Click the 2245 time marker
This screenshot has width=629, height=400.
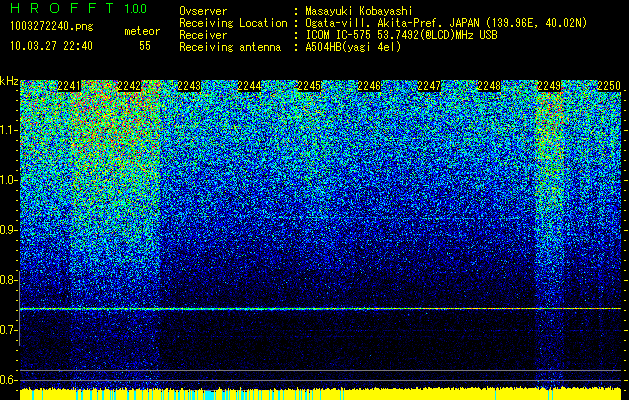(309, 86)
